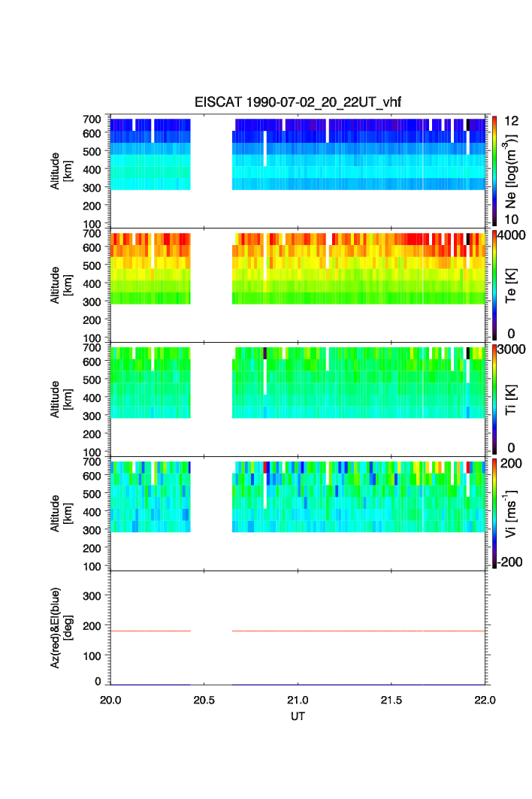Viewport: 532px width, 799px height.
Task: Click the Altitude [km] label of the Ne panel
Action: coord(61,171)
